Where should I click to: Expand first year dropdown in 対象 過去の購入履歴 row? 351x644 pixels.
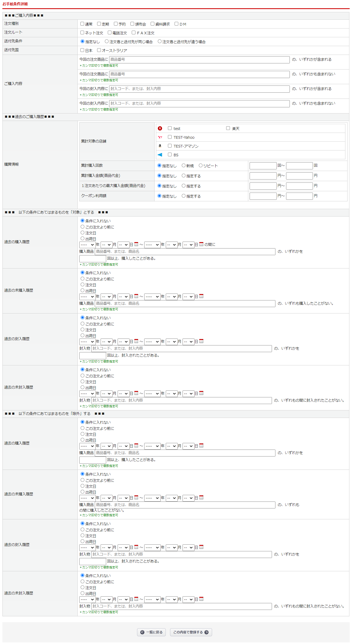coord(87,244)
